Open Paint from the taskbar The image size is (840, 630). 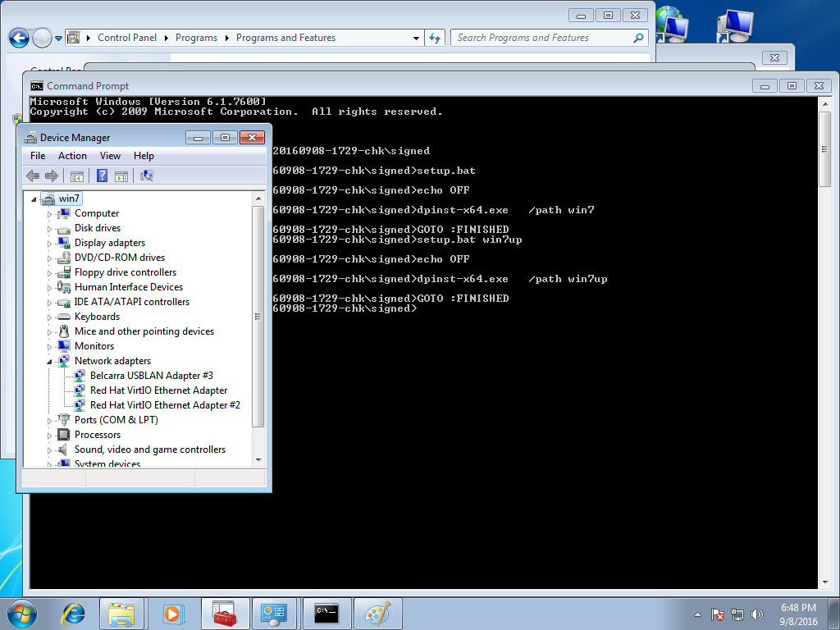pyautogui.click(x=377, y=614)
